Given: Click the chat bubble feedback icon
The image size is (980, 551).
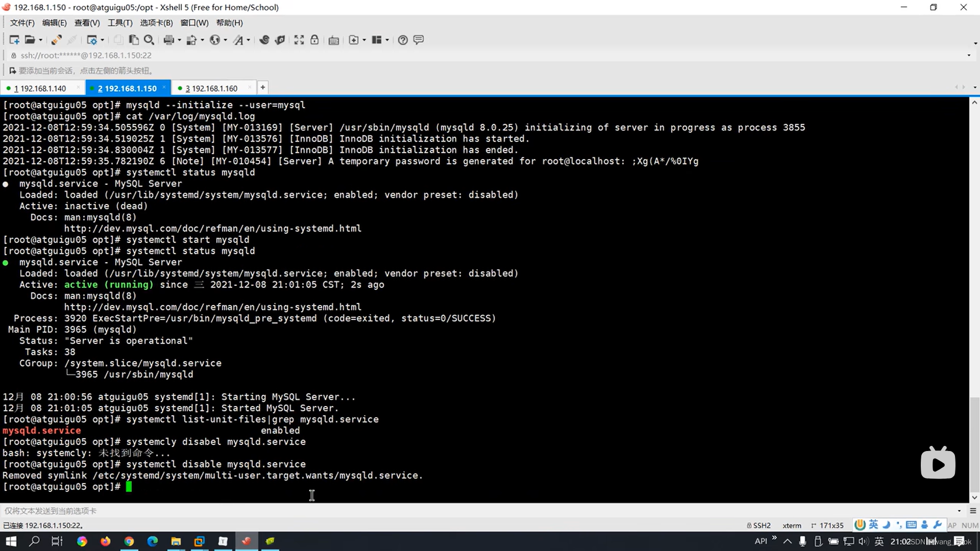Looking at the screenshot, I should (x=419, y=40).
